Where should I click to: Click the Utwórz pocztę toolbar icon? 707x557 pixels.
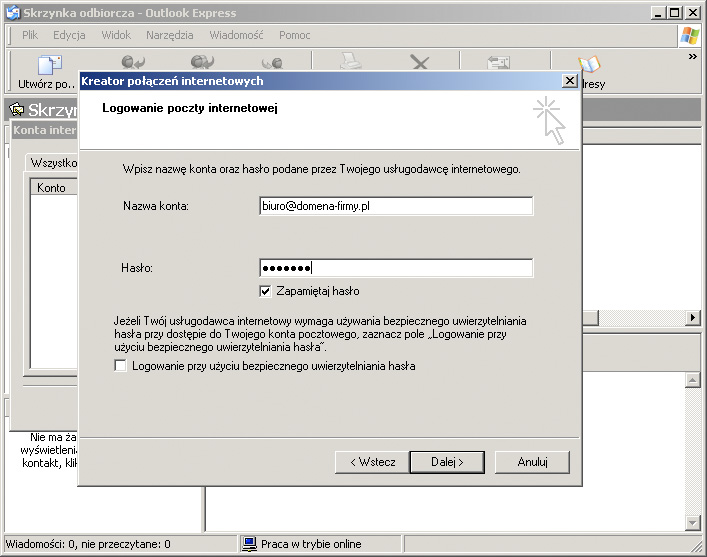click(x=50, y=64)
